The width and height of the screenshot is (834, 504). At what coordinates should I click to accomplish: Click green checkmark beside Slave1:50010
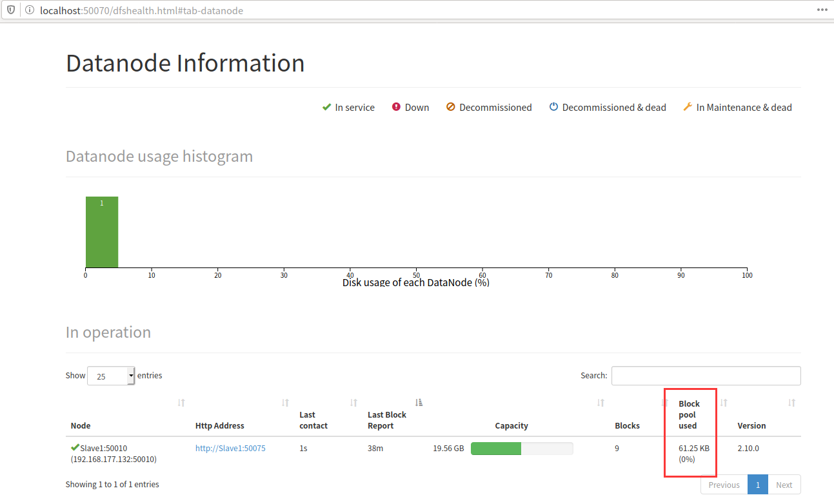click(x=75, y=447)
